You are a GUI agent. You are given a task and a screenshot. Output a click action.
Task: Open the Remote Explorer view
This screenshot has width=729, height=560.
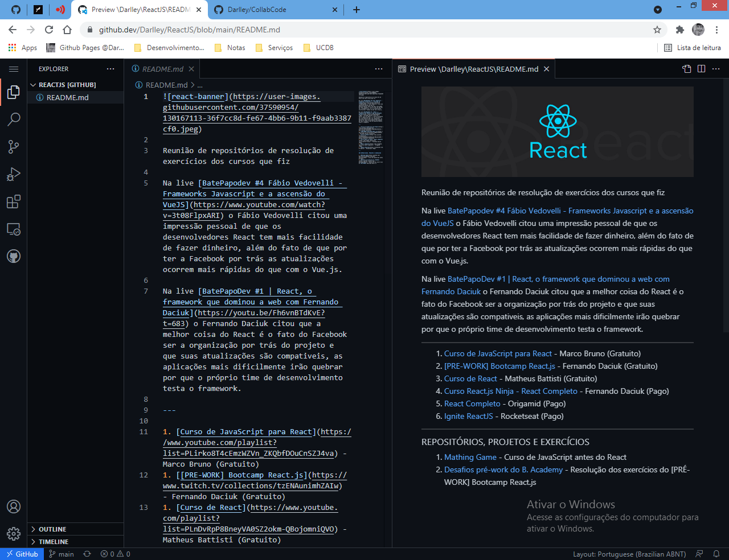[14, 229]
